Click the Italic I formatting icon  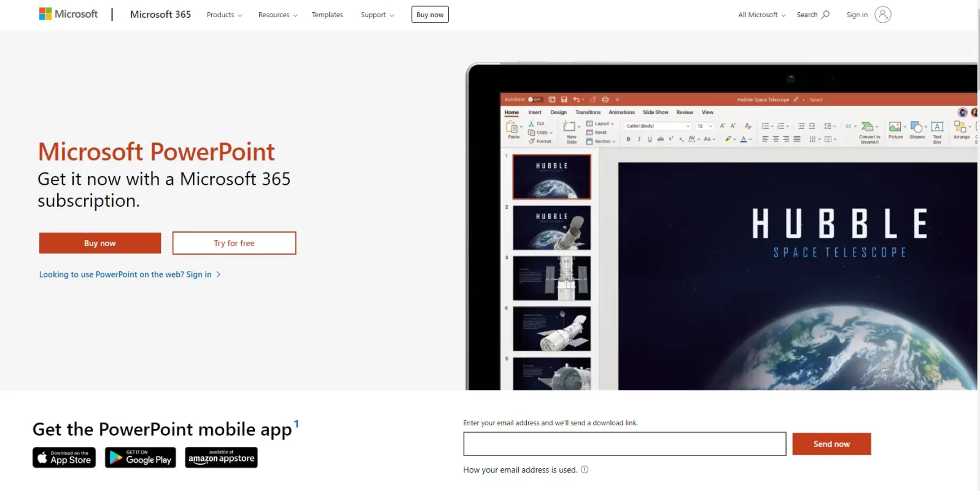coord(639,139)
